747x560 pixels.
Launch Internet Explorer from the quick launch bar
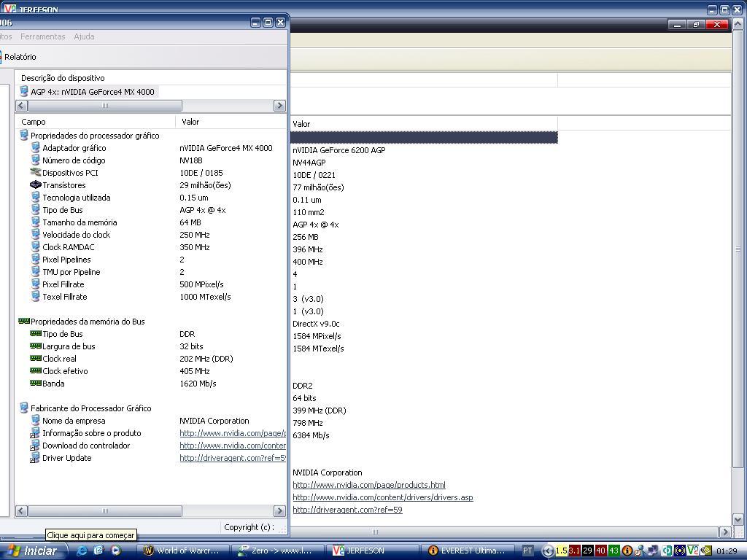coord(82,551)
